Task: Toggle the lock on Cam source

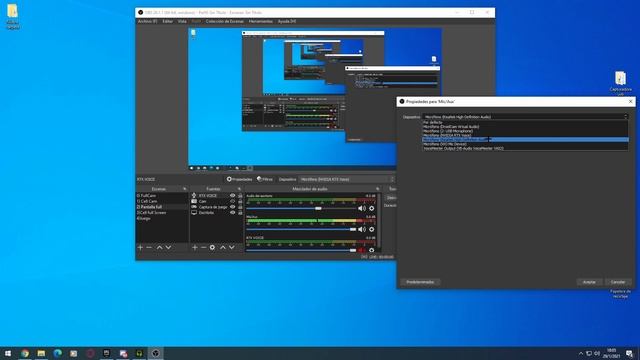Action: pyautogui.click(x=240, y=201)
